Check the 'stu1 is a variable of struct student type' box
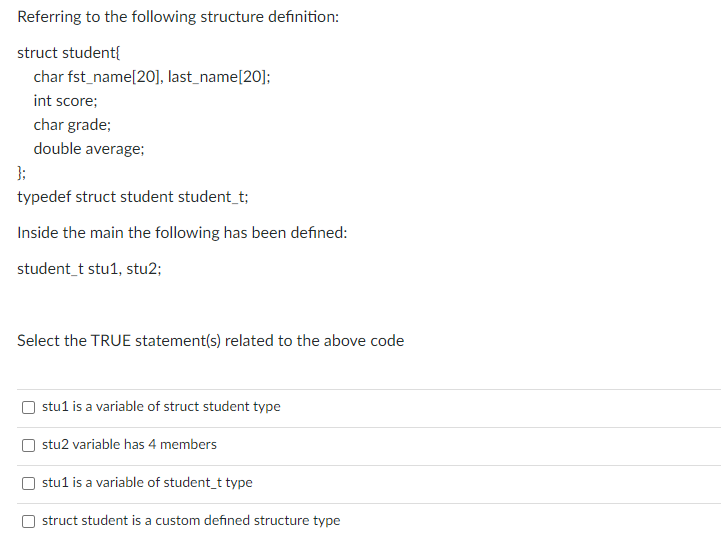The height and width of the screenshot is (545, 723). click(x=29, y=407)
